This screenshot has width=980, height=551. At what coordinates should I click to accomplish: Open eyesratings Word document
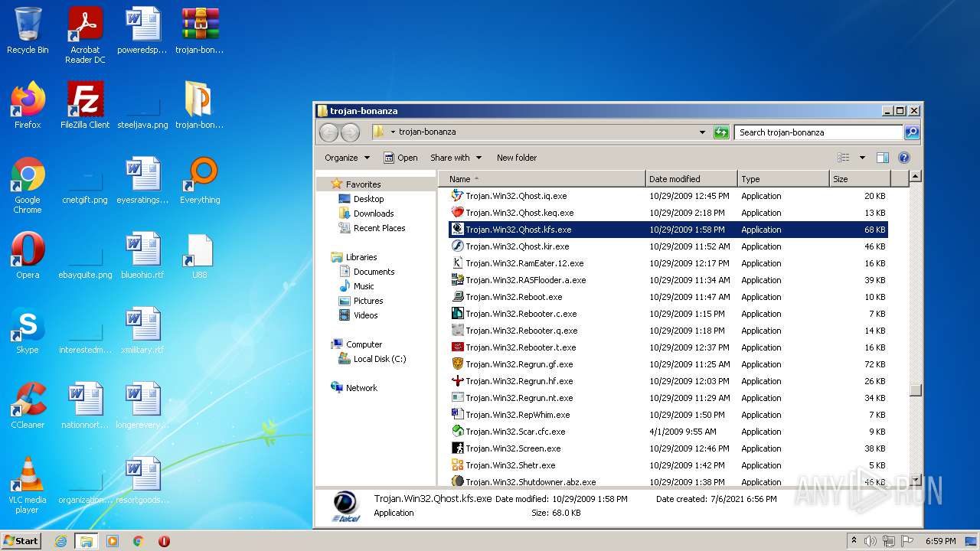(x=142, y=181)
